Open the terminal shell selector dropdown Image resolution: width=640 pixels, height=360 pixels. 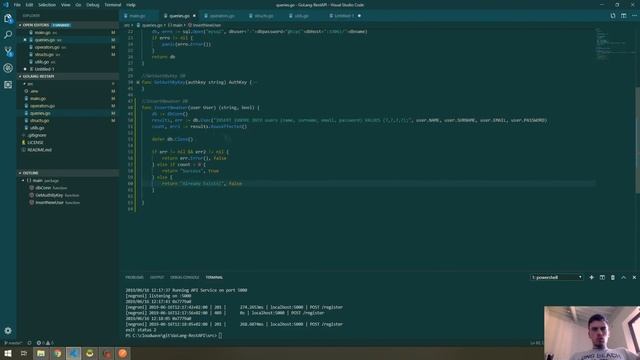[556, 278]
